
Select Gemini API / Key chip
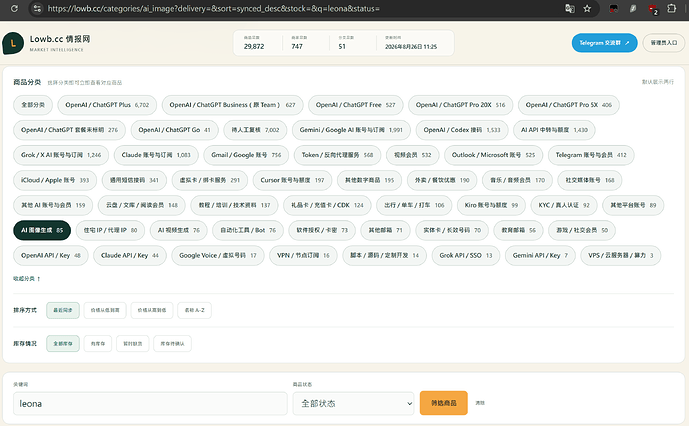[540, 255]
